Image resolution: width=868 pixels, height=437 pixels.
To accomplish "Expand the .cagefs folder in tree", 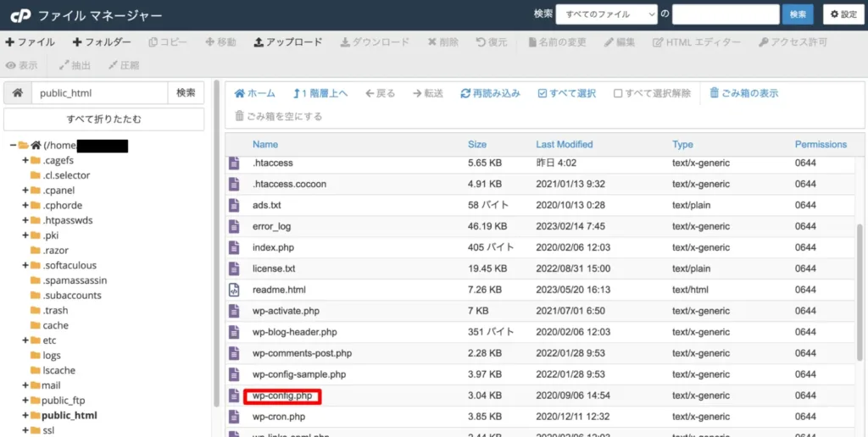I will 25,160.
